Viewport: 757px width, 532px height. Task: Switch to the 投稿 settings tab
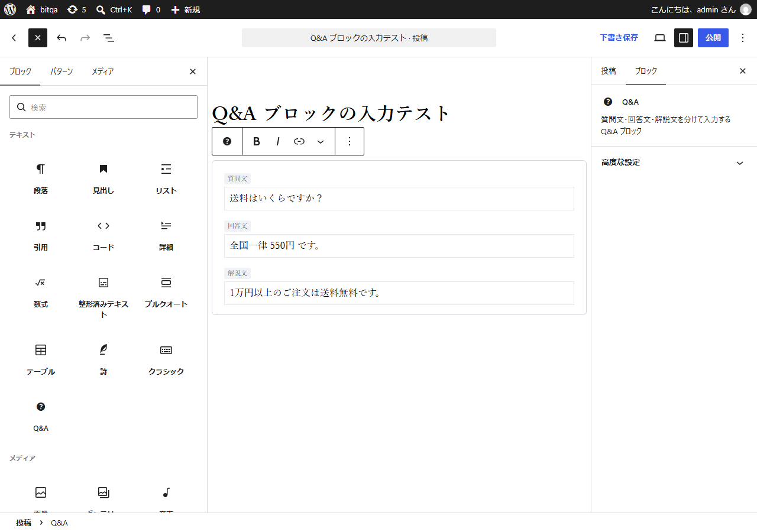click(x=609, y=71)
